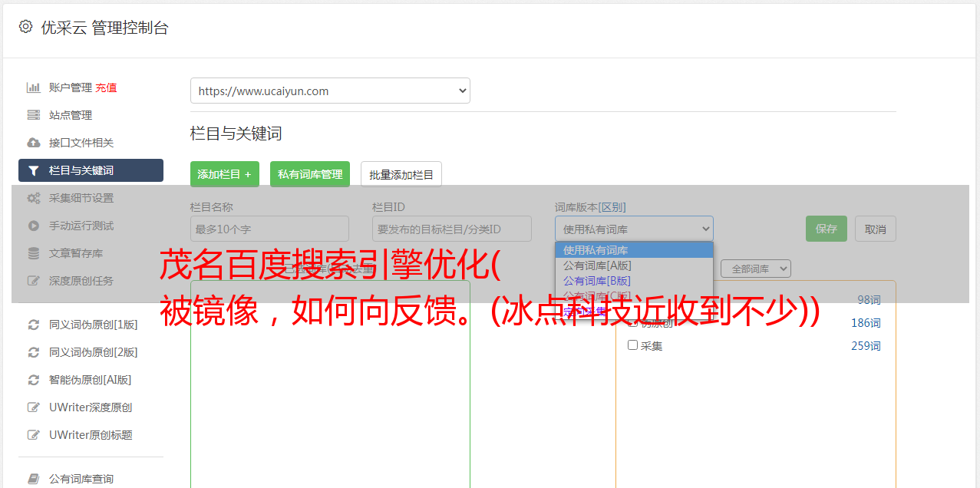The image size is (980, 488).
Task: Click the 保存 button
Action: pyautogui.click(x=827, y=229)
